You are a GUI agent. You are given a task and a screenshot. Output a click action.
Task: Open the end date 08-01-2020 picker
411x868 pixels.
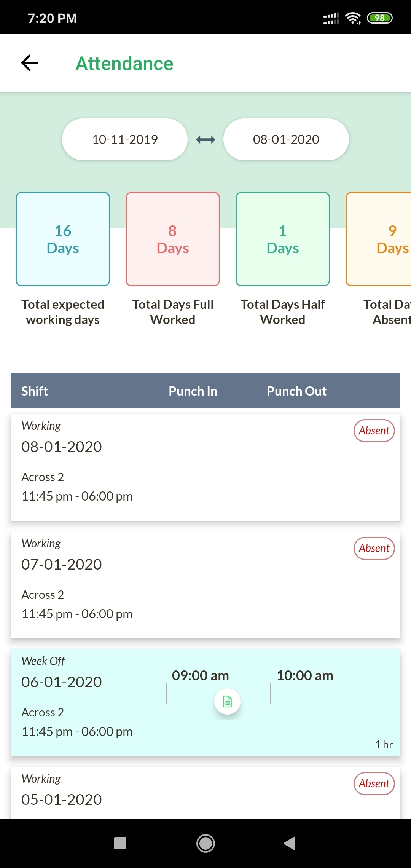pyautogui.click(x=286, y=139)
